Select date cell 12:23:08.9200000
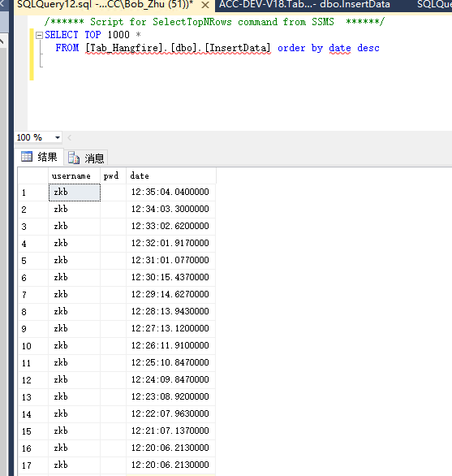Viewport: 452px width, 476px height. point(170,396)
